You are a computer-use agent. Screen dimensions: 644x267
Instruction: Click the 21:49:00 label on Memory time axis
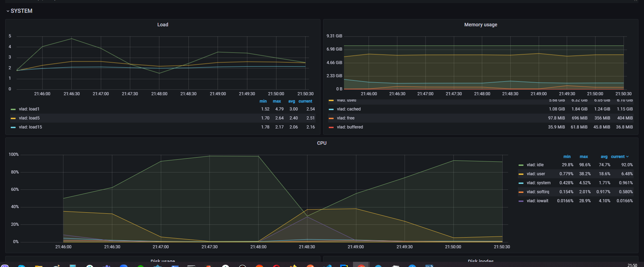pyautogui.click(x=539, y=94)
